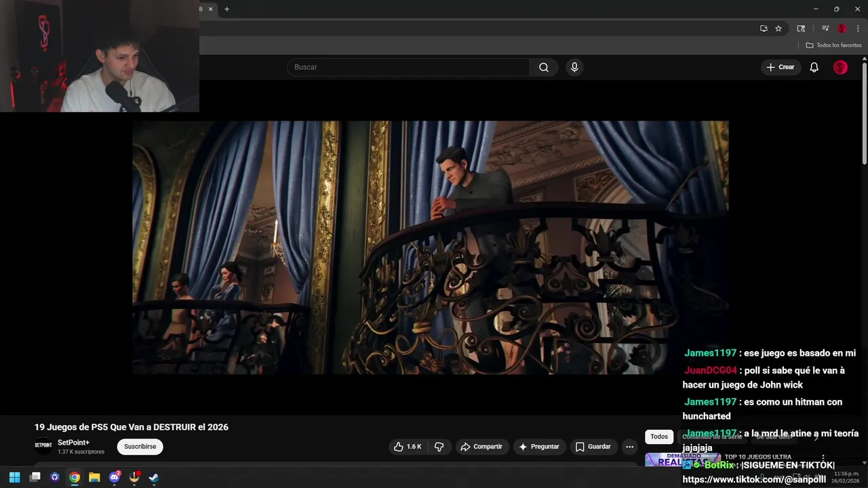The image size is (868, 488).
Task: Open the media controls icon in Chrome toolbar
Action: [825, 28]
